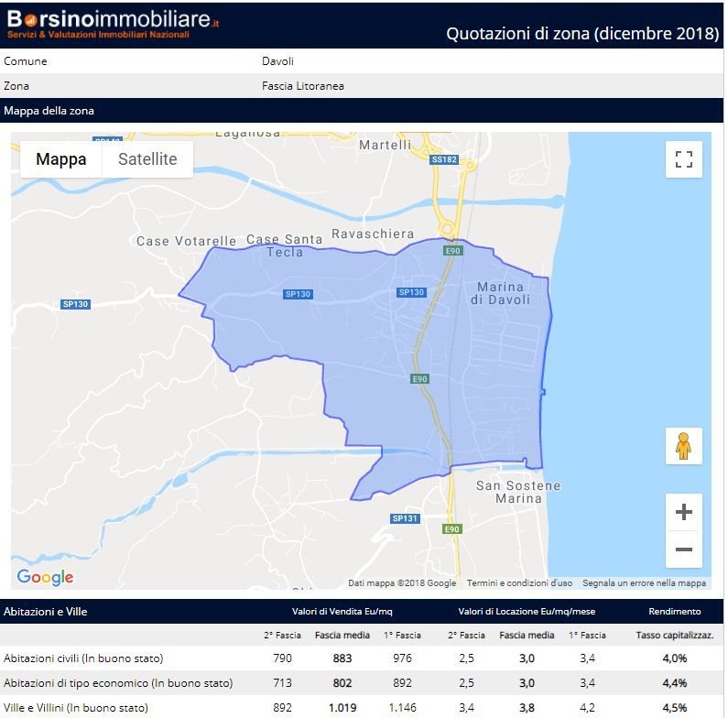Zoom in on the map

(x=683, y=512)
